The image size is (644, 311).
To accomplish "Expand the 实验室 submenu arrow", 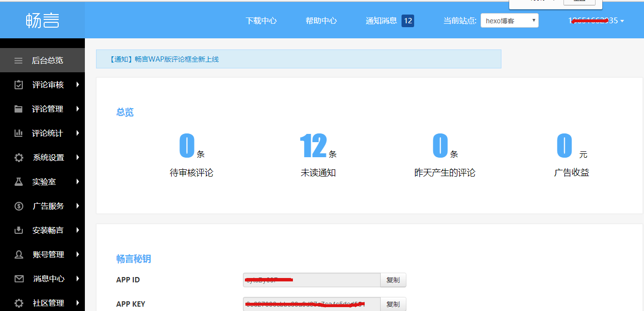I will tap(78, 182).
